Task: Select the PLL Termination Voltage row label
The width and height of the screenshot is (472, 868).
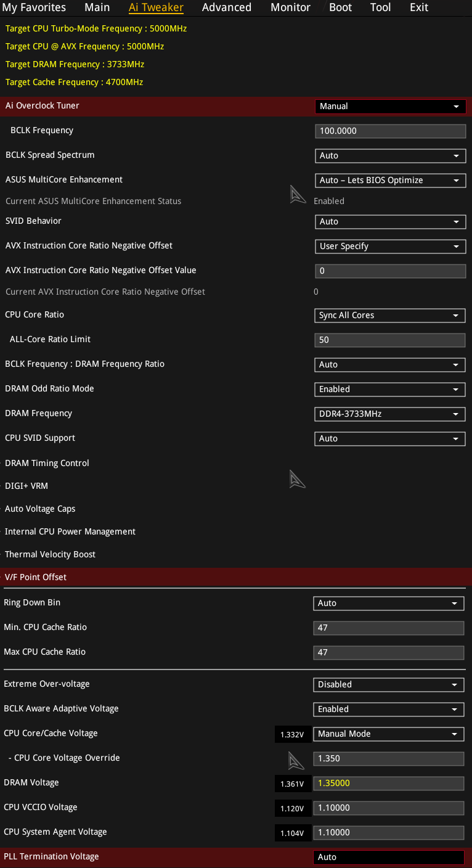Action: click(x=51, y=856)
